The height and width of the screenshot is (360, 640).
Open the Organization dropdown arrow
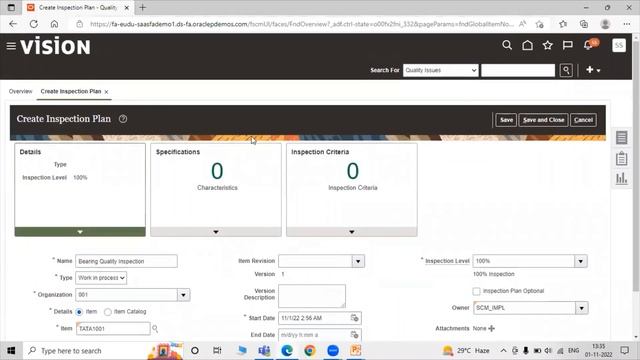[x=183, y=295]
